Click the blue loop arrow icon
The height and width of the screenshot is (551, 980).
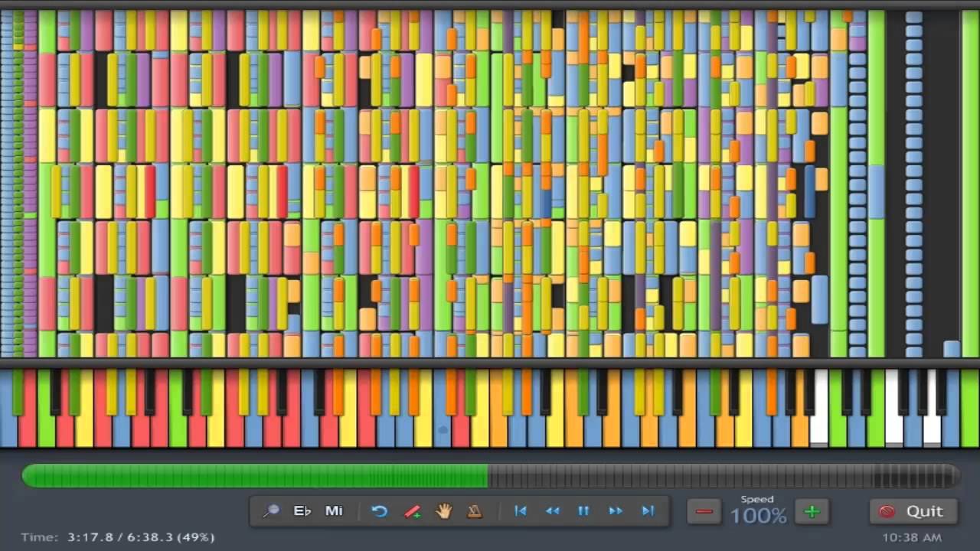click(x=380, y=511)
